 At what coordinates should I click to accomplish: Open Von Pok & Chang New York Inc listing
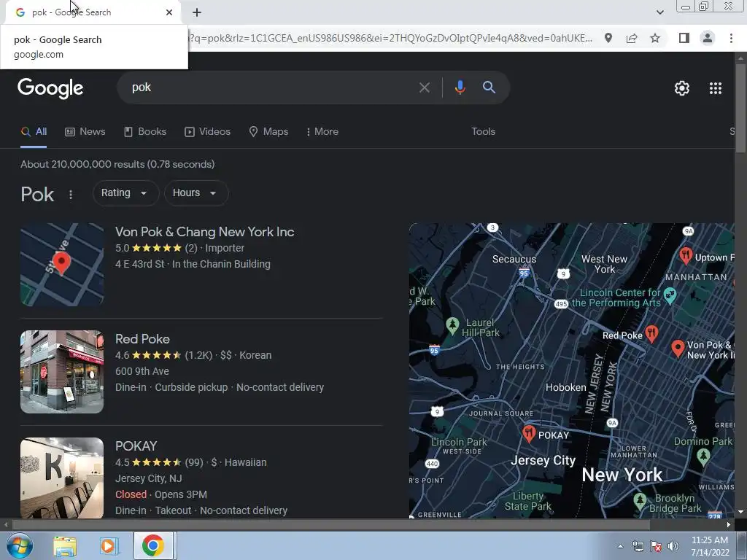(x=204, y=232)
